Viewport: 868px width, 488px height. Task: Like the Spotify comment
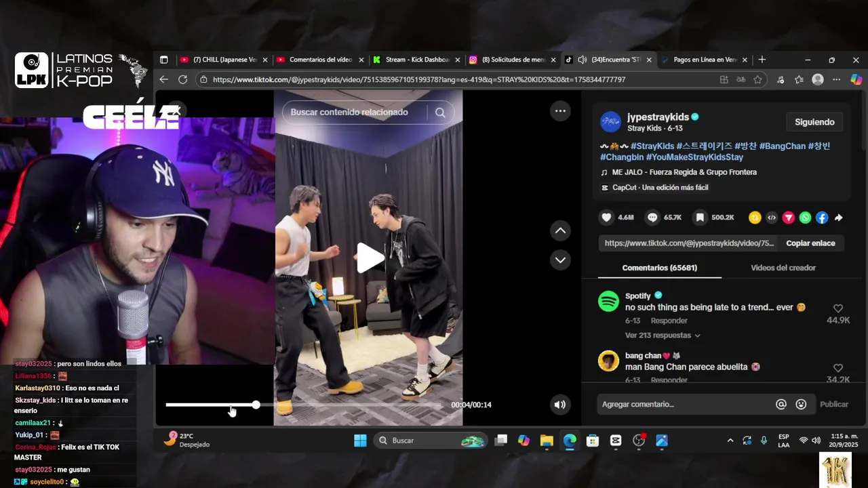838,308
